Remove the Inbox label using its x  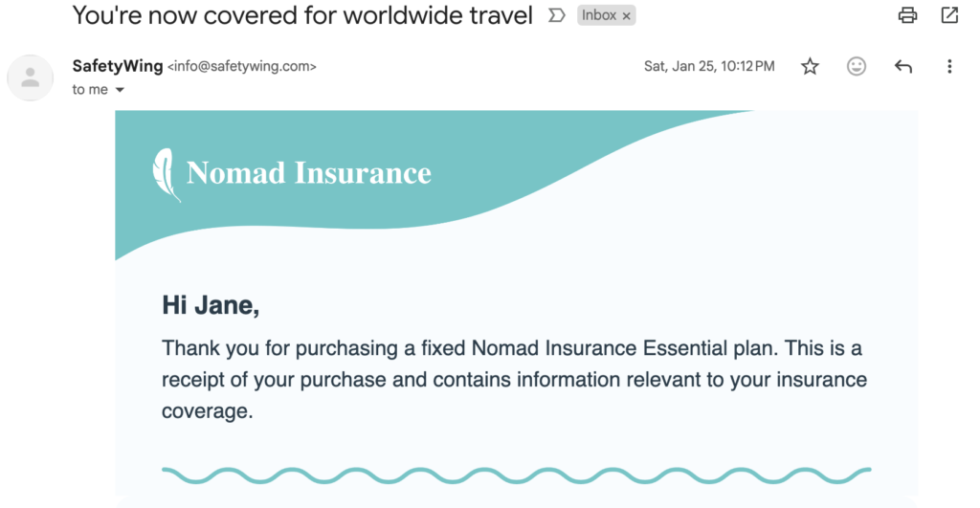point(627,16)
